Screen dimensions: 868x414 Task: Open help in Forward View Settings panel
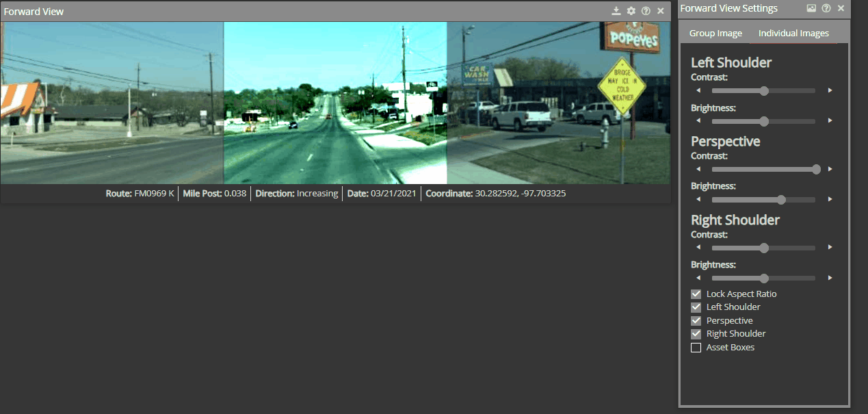(826, 8)
